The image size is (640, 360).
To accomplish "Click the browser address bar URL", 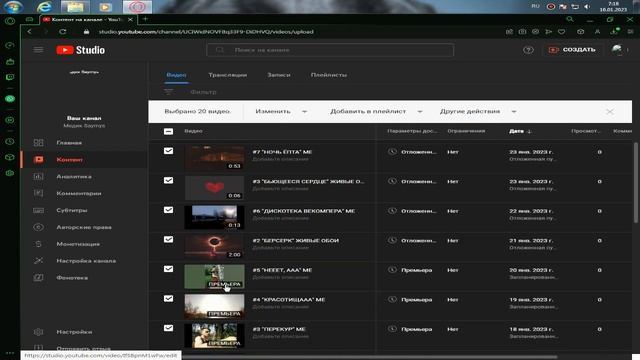I will [x=206, y=31].
